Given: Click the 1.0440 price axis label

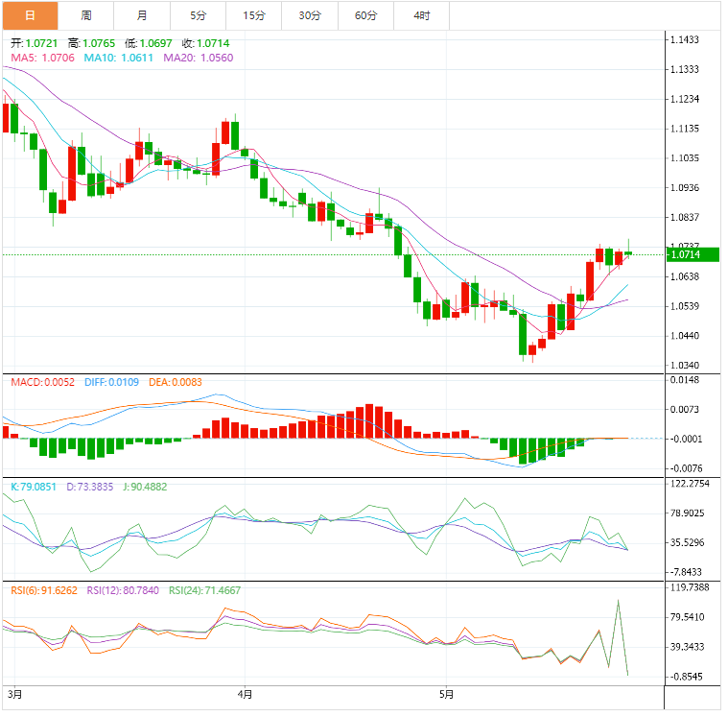Looking at the screenshot, I should (684, 336).
